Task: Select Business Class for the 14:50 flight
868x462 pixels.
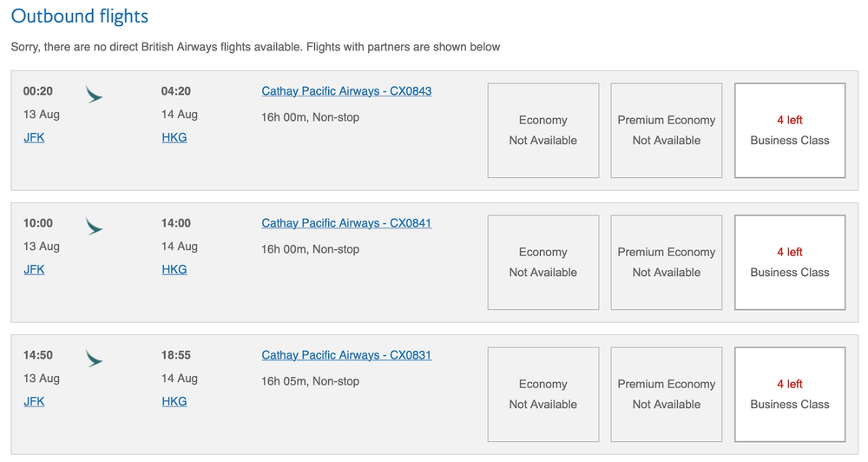Action: 790,394
